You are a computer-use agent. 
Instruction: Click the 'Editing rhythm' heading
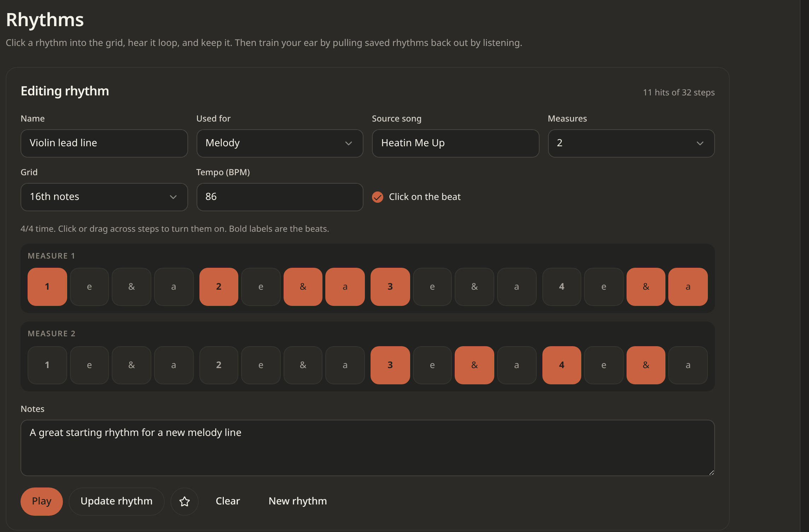click(65, 91)
